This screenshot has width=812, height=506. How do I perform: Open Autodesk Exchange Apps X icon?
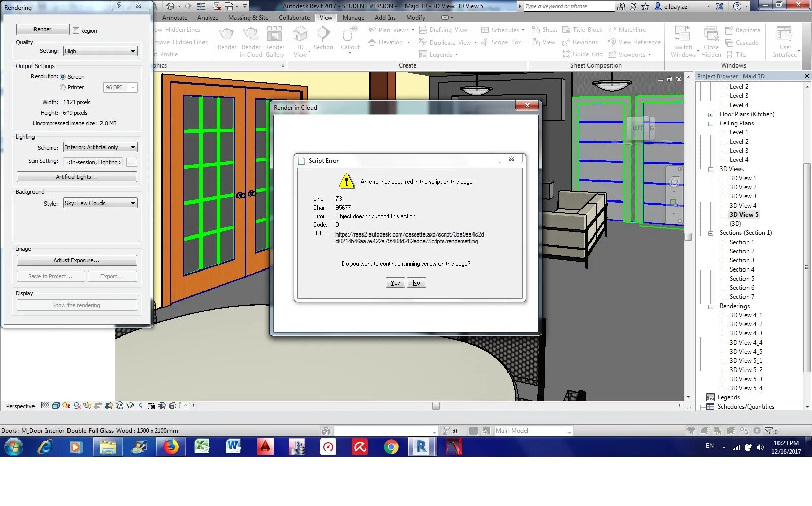(720, 6)
